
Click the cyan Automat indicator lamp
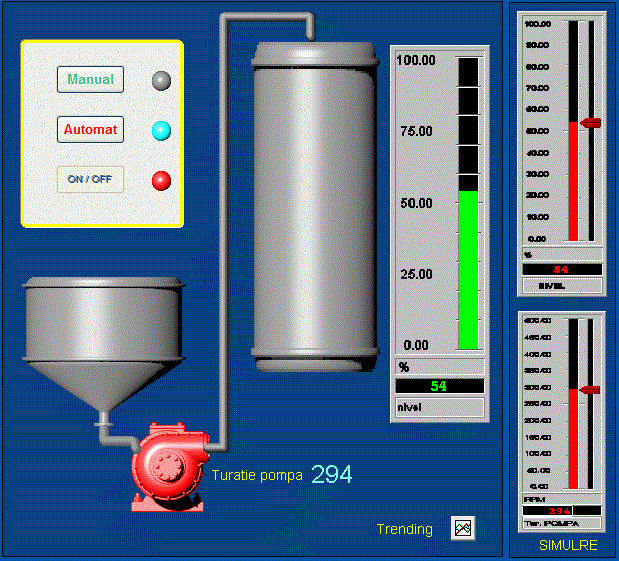(161, 131)
